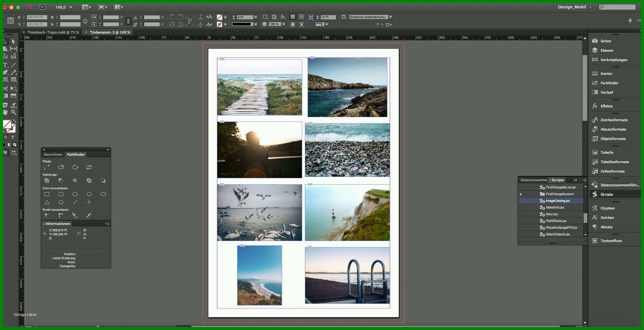Screen dimensions: 644x330
Task: Select the Hand tool
Action: point(5,112)
